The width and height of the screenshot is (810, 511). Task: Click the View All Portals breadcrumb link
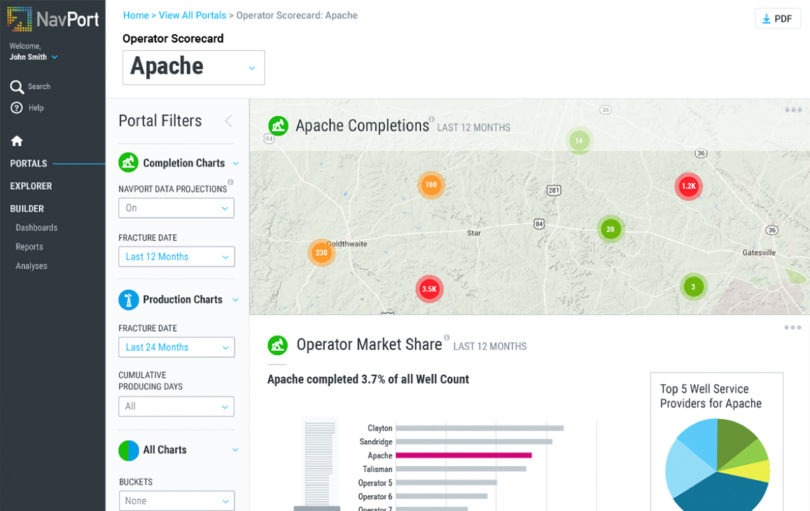[192, 16]
